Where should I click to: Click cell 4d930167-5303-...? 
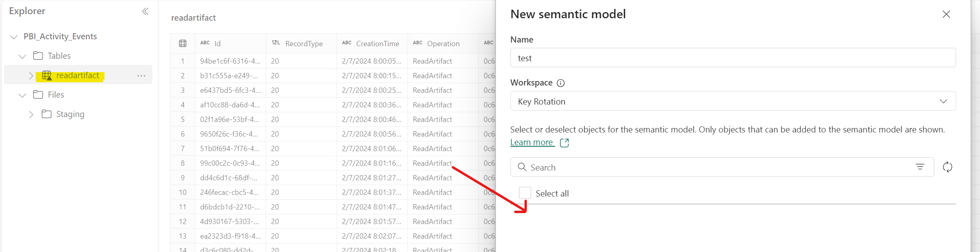pos(230,222)
